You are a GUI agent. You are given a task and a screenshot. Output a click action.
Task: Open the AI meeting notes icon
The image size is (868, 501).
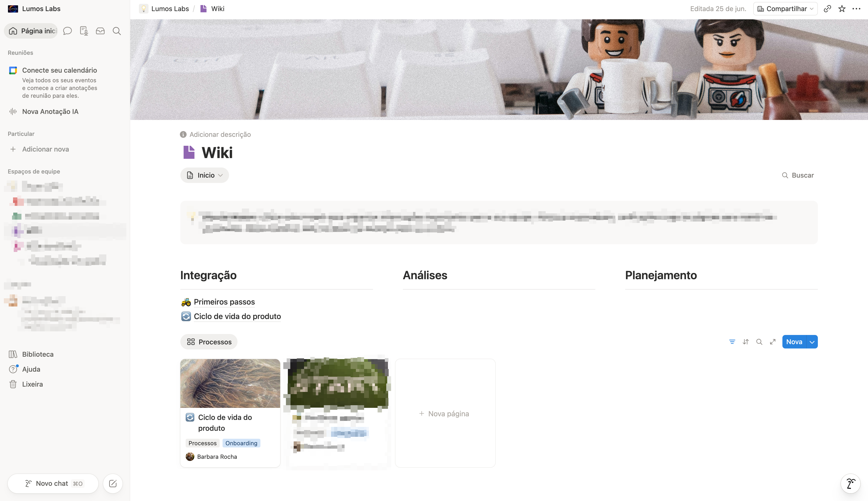pos(84,31)
